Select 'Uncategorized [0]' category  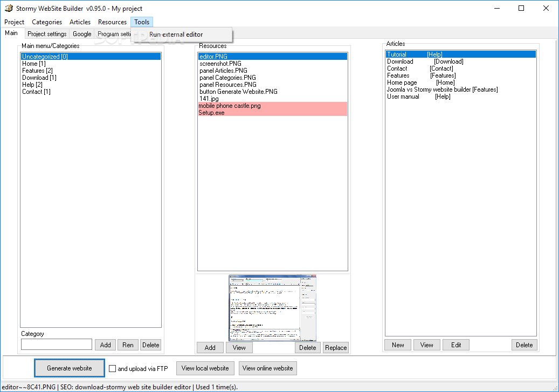coord(91,57)
